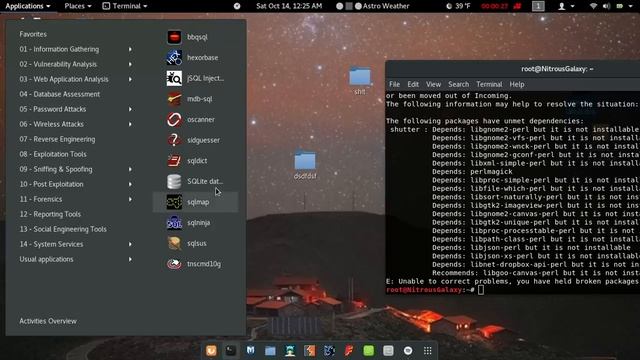Screen dimensions: 640x360
Task: Open SQLite database browser
Action: tap(195, 181)
